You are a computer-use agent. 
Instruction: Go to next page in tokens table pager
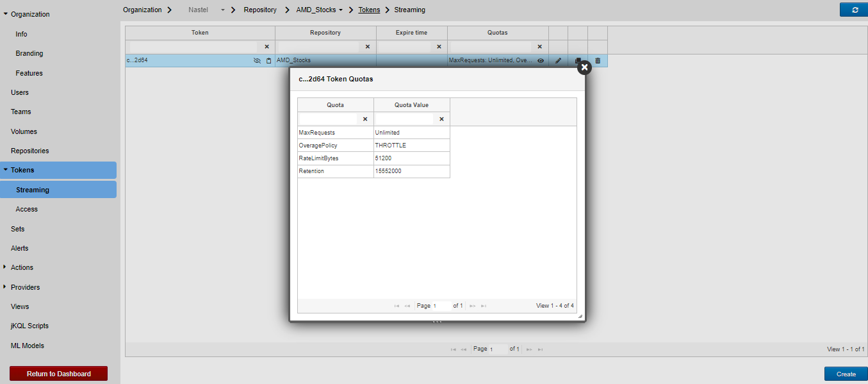[x=529, y=349]
